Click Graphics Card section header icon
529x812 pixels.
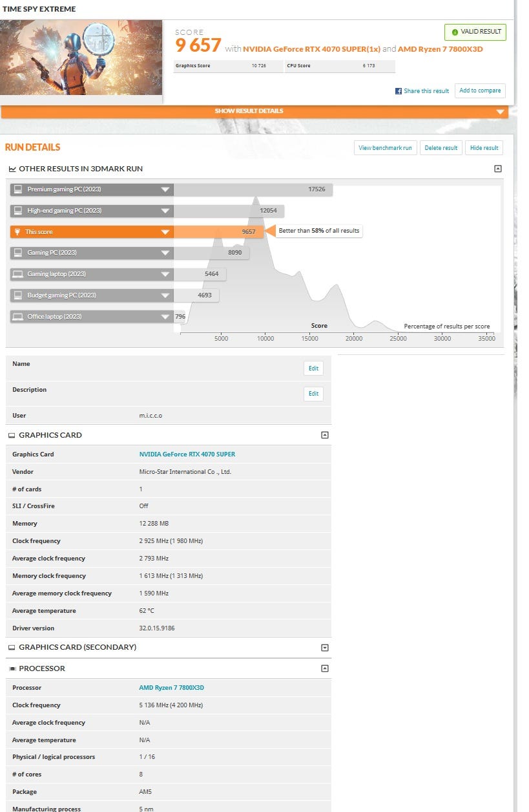[x=12, y=436]
